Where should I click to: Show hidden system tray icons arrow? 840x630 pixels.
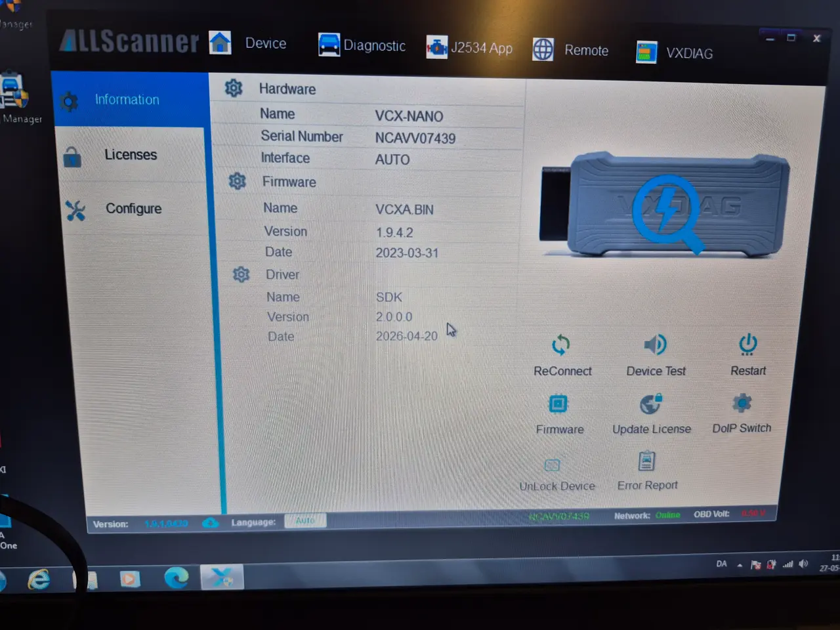740,565
